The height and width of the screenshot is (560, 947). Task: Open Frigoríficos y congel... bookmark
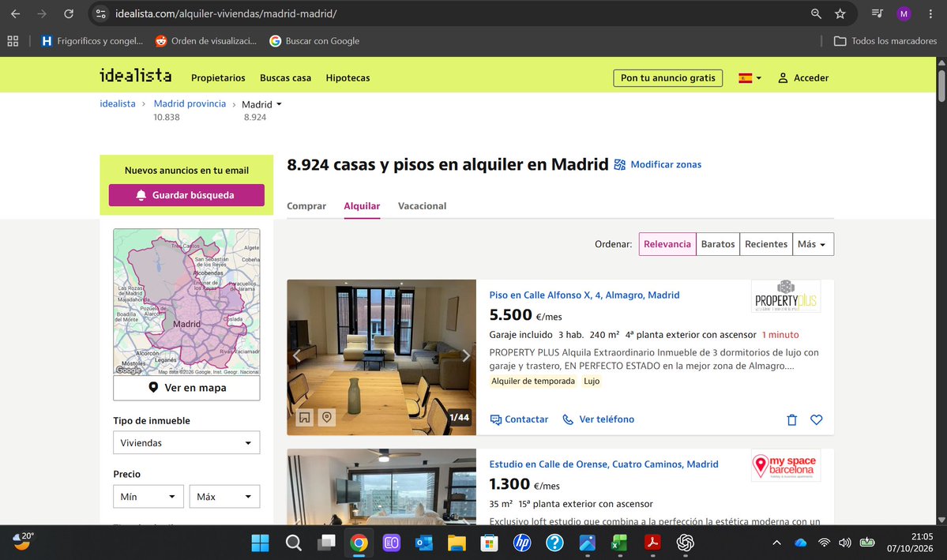92,41
